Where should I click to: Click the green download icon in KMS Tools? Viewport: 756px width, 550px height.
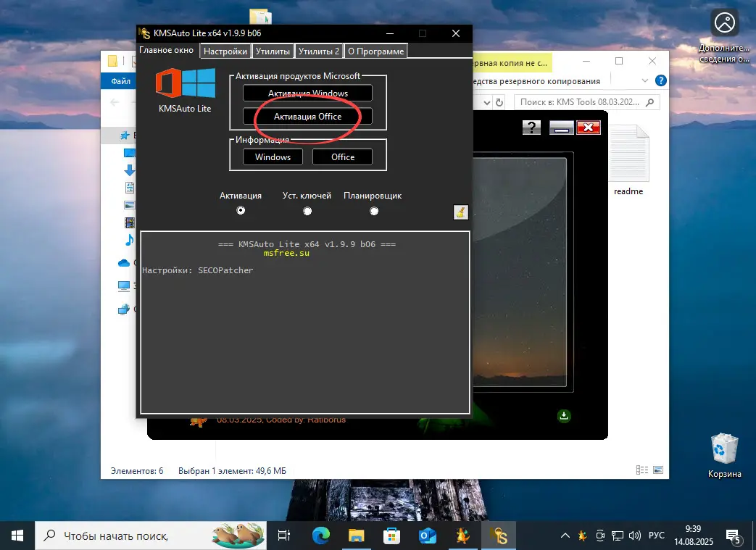pyautogui.click(x=564, y=415)
